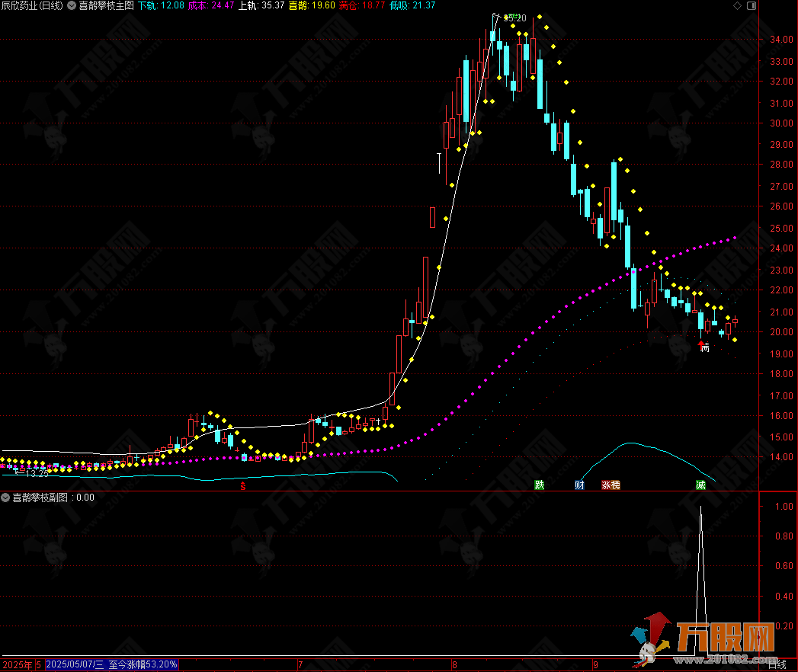This screenshot has width=798, height=672.
Task: Click the diamond icon at top right
Action: pos(737,5)
